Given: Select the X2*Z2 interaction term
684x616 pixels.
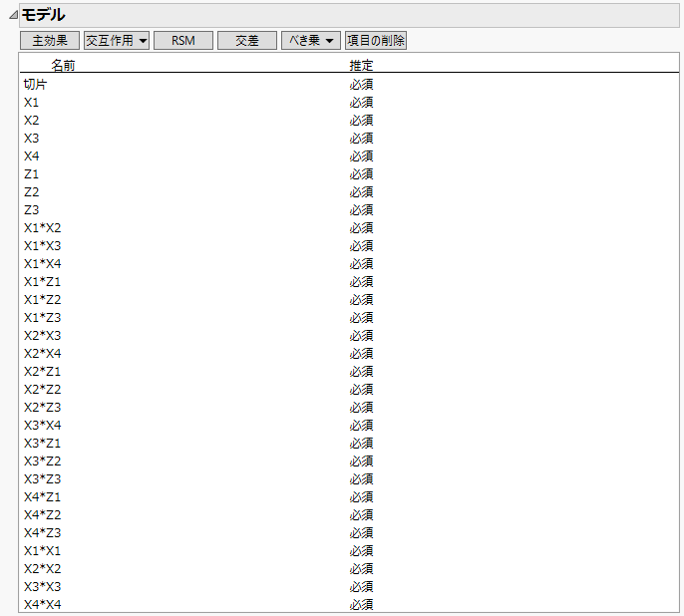Looking at the screenshot, I should pyautogui.click(x=42, y=390).
